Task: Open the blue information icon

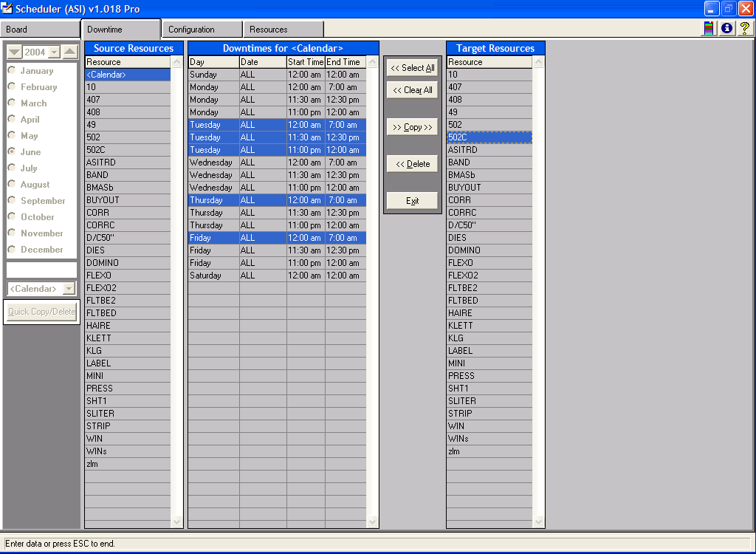Action: 727,29
